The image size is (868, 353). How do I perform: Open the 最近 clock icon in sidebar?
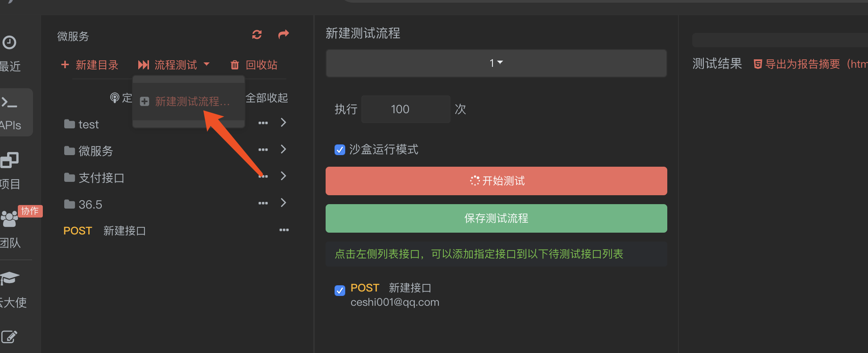(x=9, y=42)
